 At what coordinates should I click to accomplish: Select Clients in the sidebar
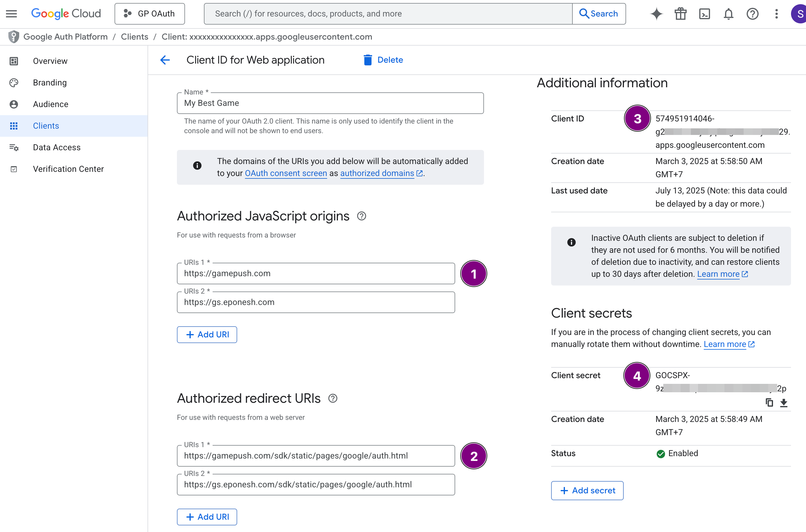pos(73,126)
